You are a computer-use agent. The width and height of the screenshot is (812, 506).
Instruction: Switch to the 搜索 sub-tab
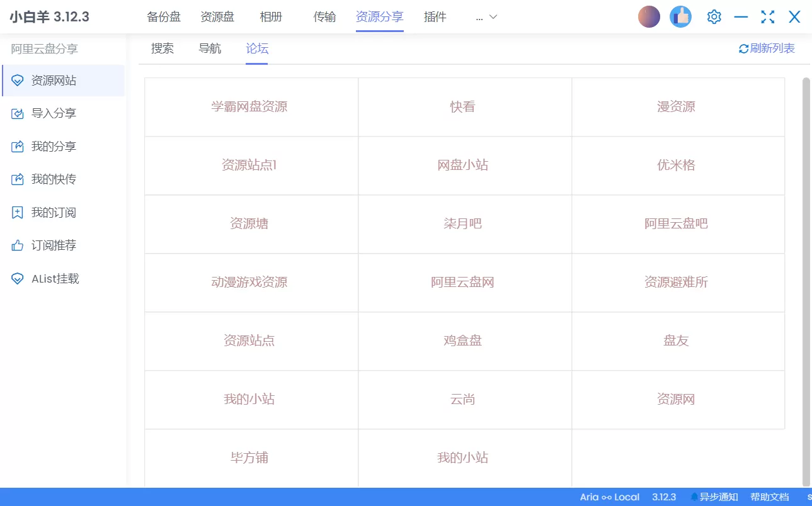click(x=162, y=48)
